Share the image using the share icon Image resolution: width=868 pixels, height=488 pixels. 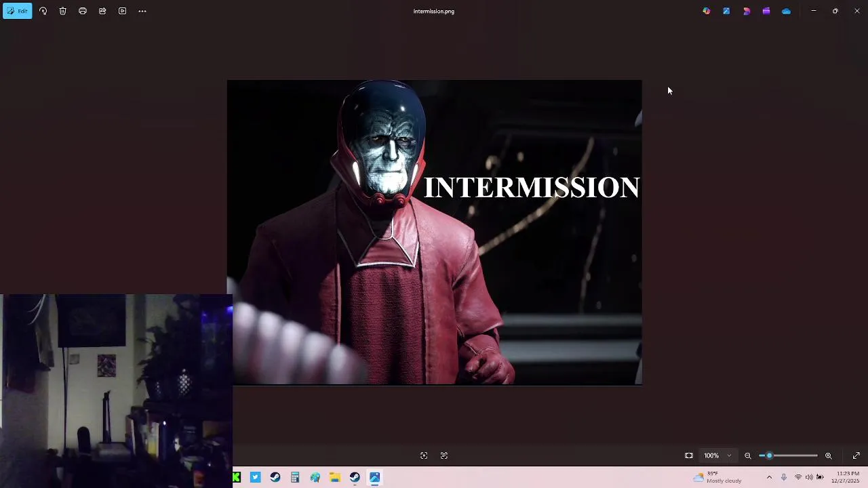click(102, 11)
